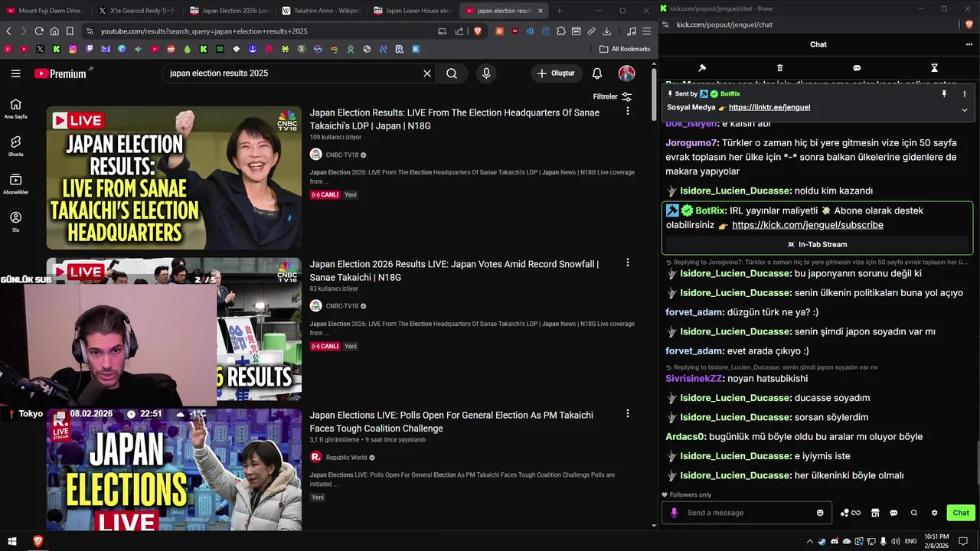The height and width of the screenshot is (551, 980).
Task: Open three-dot menu for Election Headquarters video
Action: pos(627,111)
